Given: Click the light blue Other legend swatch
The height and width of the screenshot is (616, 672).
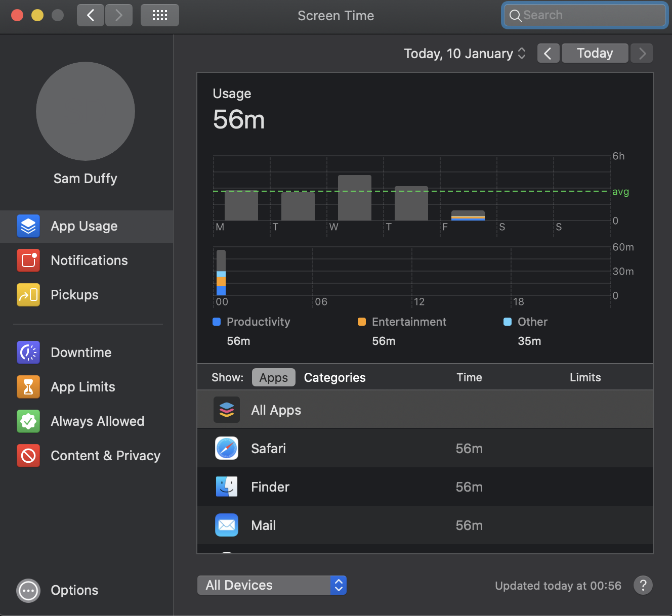Looking at the screenshot, I should 508,322.
